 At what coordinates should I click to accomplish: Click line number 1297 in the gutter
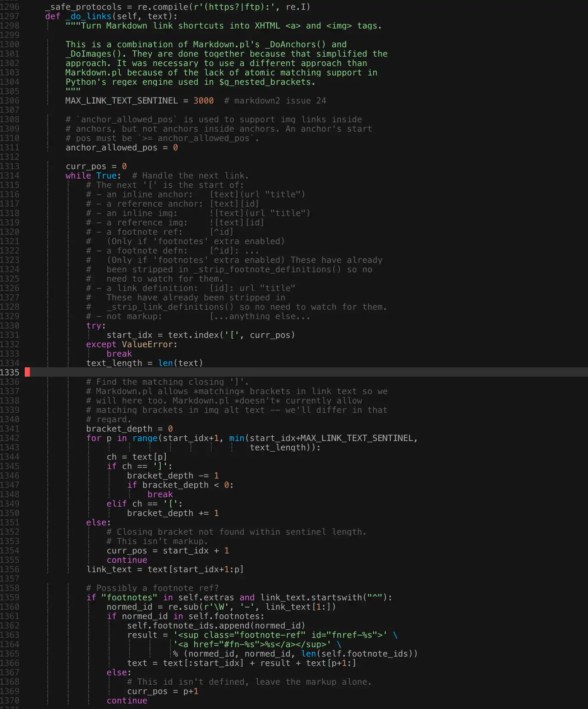[x=10, y=16]
